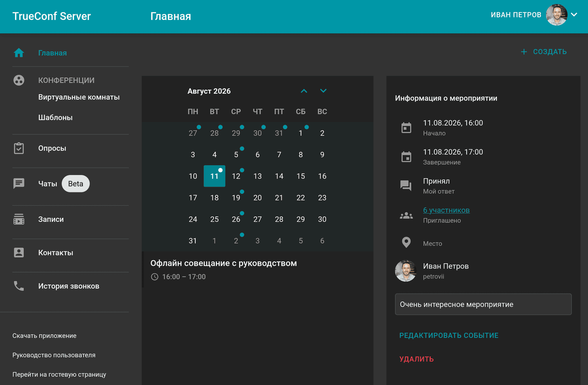The width and height of the screenshot is (588, 385).
Task: Click the contacts person icon
Action: pyautogui.click(x=19, y=253)
